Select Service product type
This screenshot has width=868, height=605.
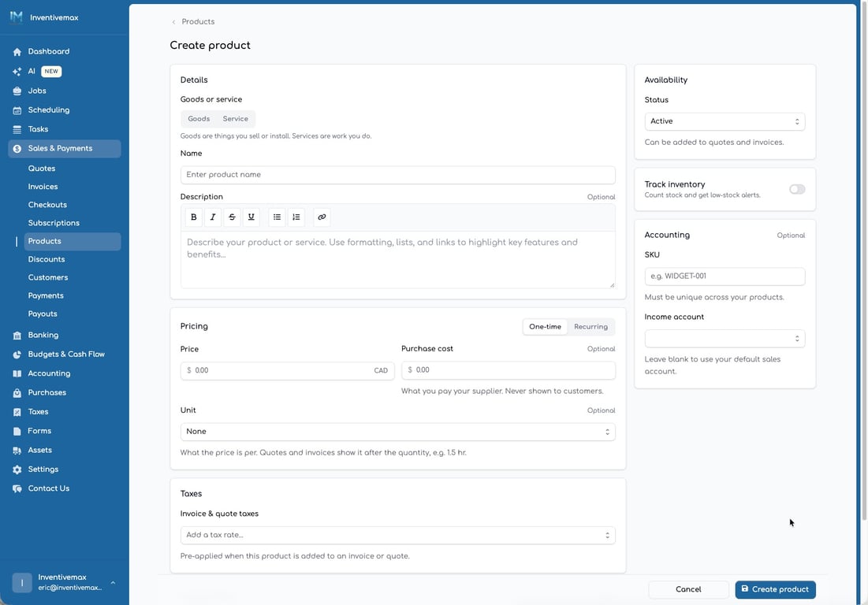pyautogui.click(x=235, y=119)
